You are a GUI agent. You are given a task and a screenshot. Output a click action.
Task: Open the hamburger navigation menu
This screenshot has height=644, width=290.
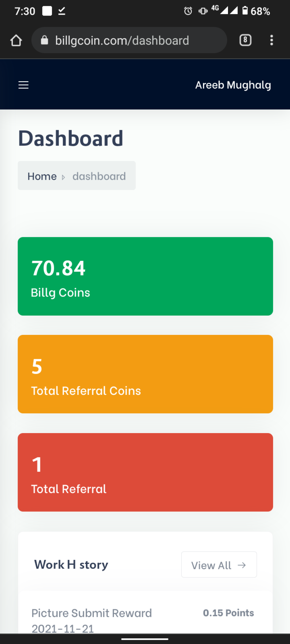click(23, 85)
